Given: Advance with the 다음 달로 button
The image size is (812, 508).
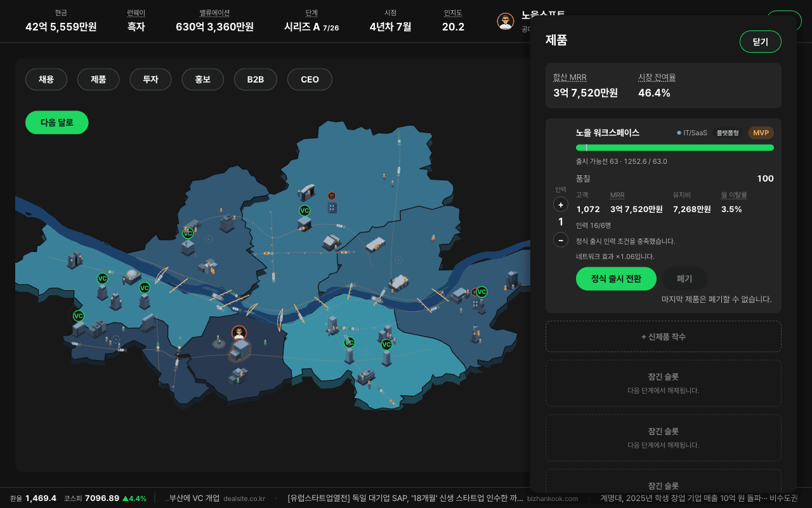Looking at the screenshot, I should click(57, 123).
